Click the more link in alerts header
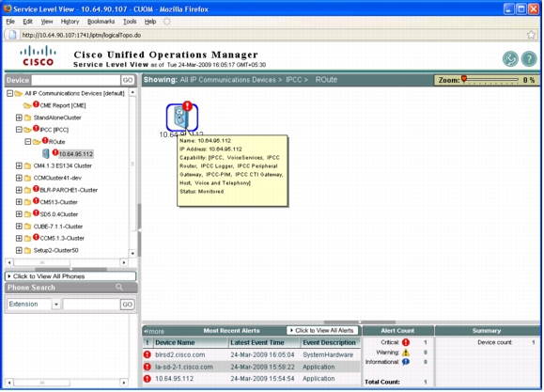 click(x=154, y=331)
